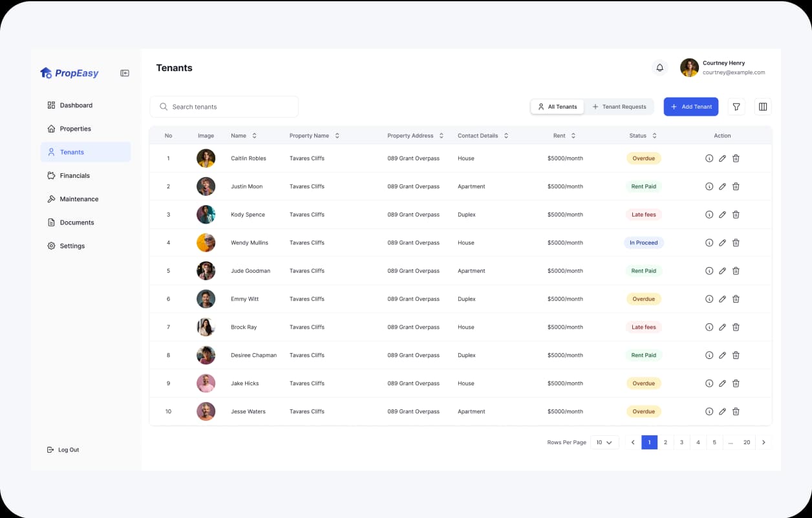Delete tenant Wendy Mullins
The width and height of the screenshot is (812, 518).
[x=736, y=243]
